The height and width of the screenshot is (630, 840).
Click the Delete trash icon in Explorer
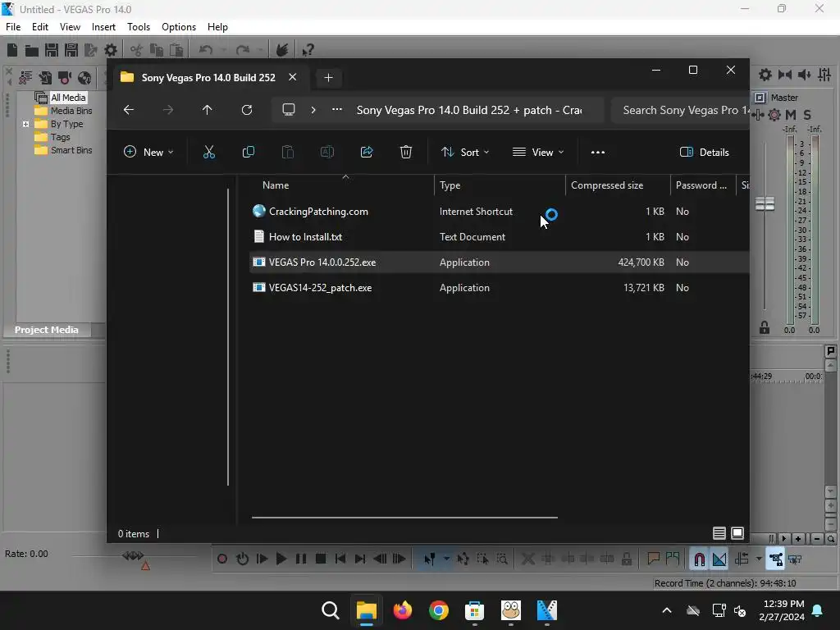point(406,152)
